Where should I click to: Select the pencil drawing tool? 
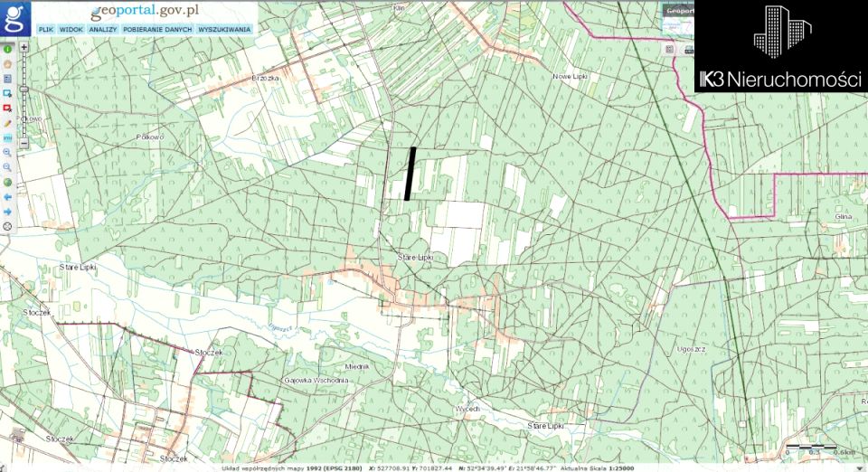(x=7, y=122)
